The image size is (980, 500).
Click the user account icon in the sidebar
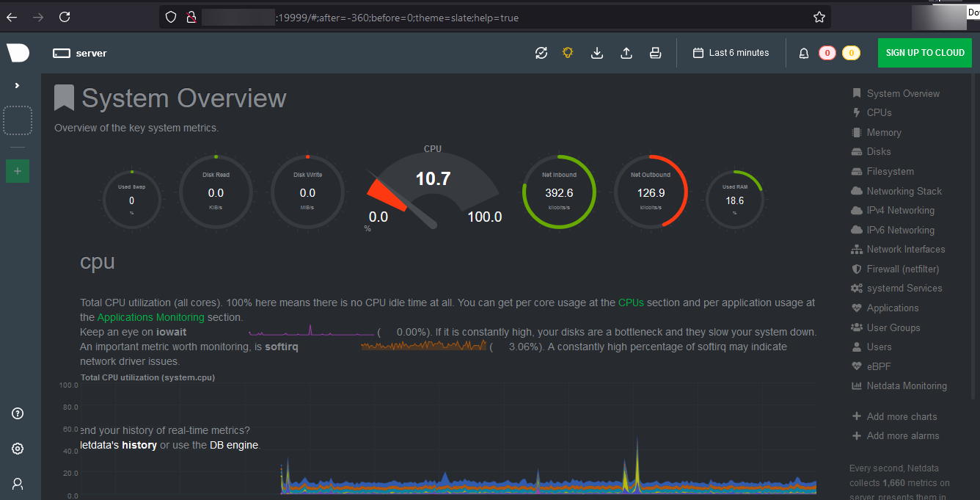point(17,483)
